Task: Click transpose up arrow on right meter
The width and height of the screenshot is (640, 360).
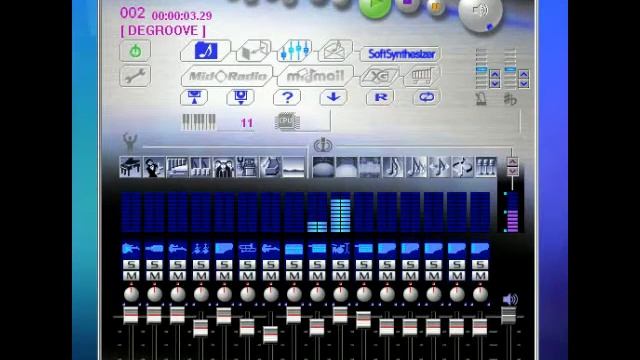Action: coord(524,74)
